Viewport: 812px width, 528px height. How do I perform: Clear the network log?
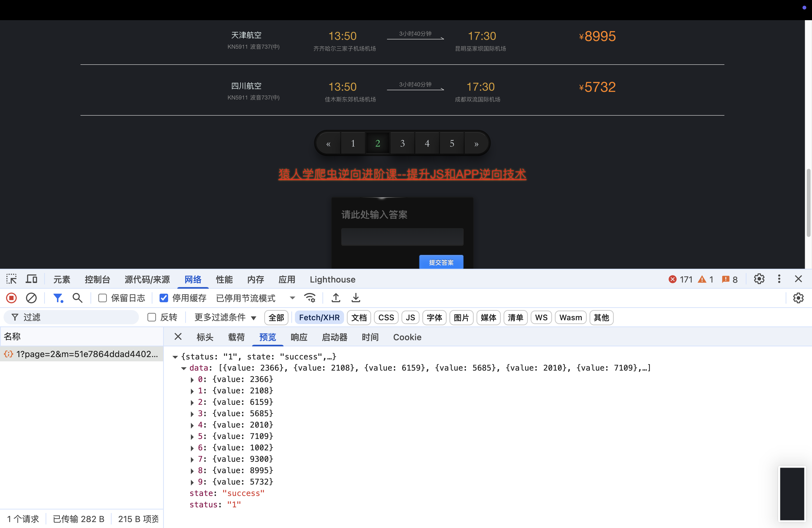coord(31,298)
